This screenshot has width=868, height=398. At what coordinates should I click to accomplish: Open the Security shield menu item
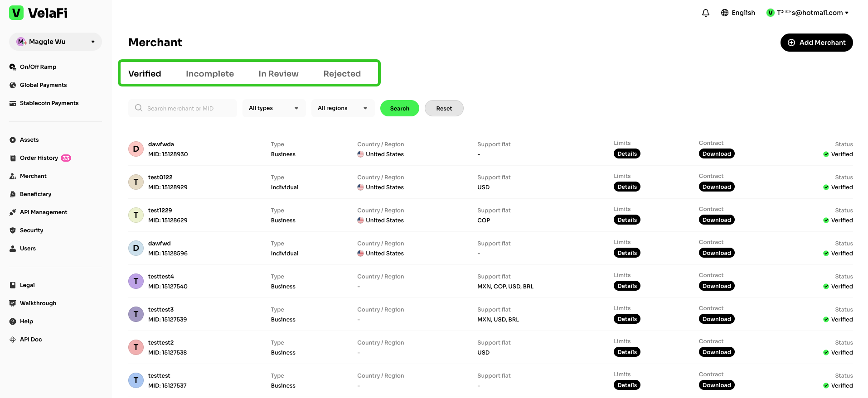[31, 230]
